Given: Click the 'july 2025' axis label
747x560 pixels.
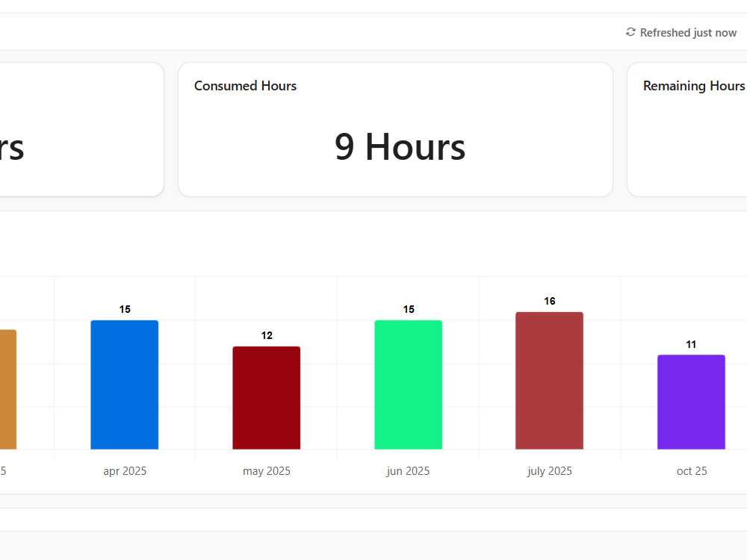Looking at the screenshot, I should click(549, 471).
